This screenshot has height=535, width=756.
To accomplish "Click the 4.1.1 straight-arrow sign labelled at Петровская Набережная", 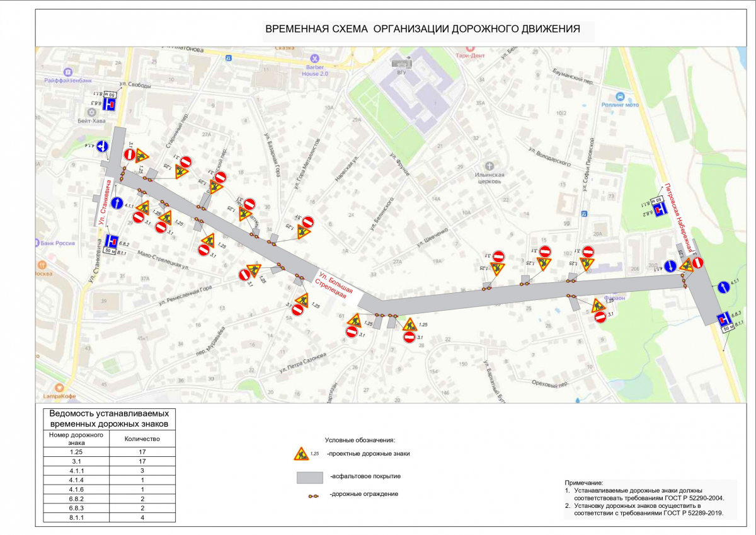I will (724, 287).
